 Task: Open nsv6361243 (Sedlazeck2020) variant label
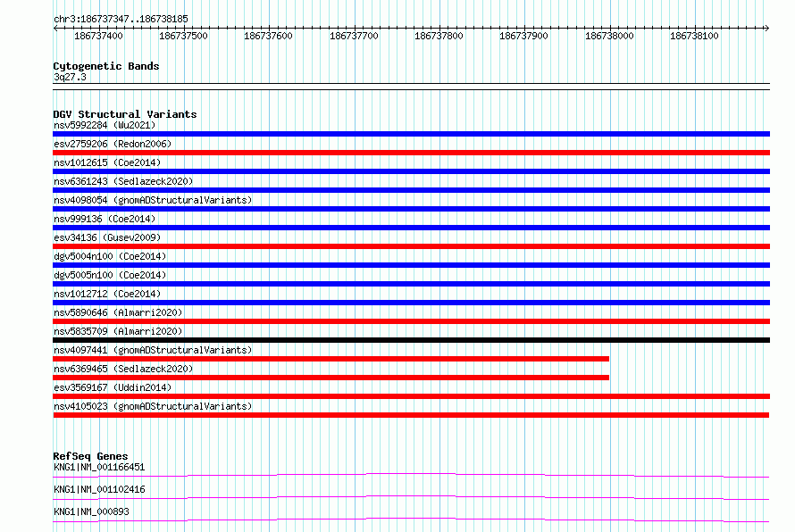tap(123, 181)
